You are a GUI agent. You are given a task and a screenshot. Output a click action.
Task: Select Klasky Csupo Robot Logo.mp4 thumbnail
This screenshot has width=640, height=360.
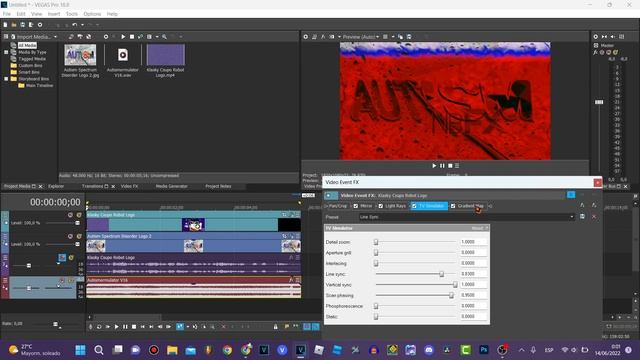[165, 55]
